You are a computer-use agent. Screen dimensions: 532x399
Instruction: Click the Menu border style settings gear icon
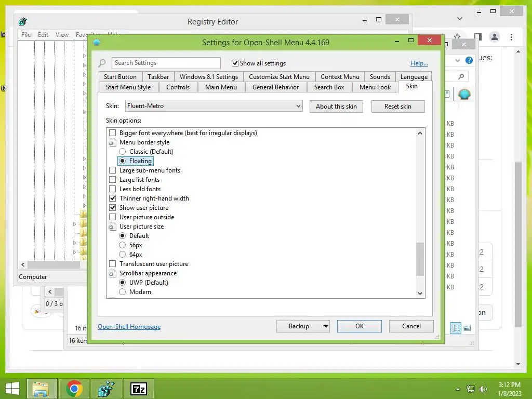click(x=112, y=143)
